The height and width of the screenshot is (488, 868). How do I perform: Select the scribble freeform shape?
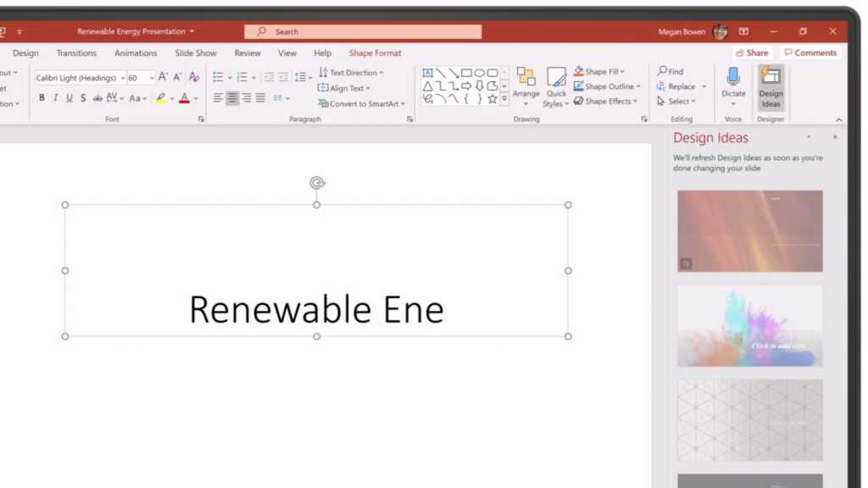pyautogui.click(x=427, y=99)
